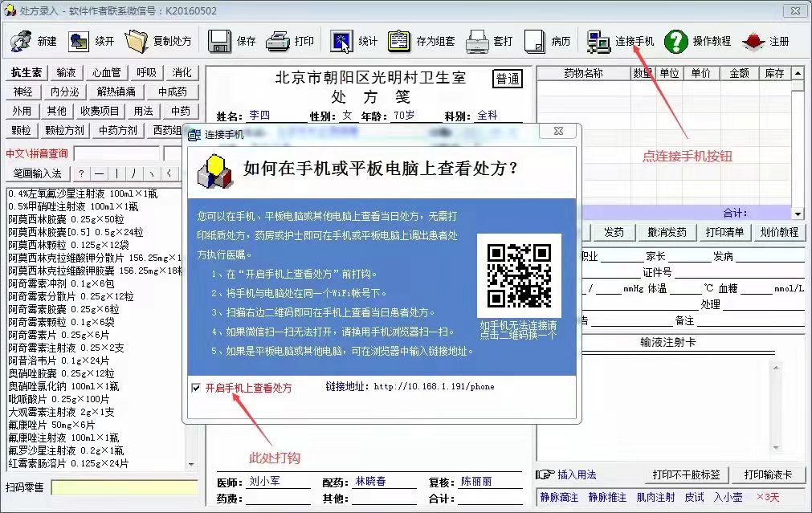Click the 续开 toolbar icon
The width and height of the screenshot is (812, 513).
pos(79,41)
